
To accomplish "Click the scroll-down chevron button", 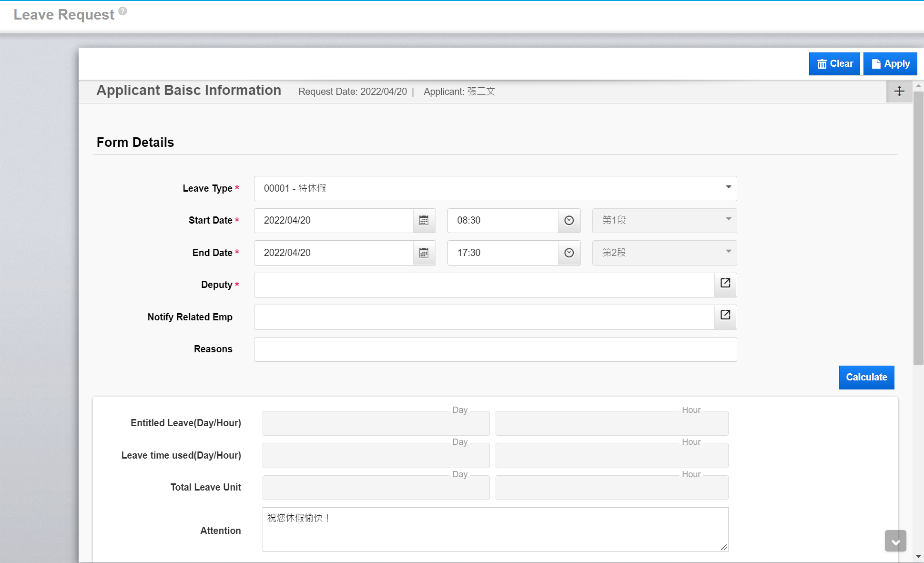I will [x=895, y=542].
